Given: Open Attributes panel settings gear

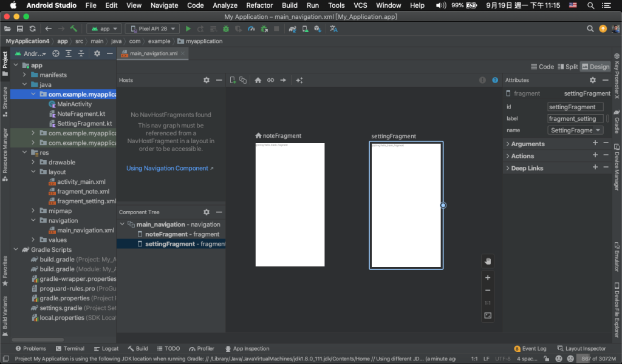Looking at the screenshot, I should (593, 80).
